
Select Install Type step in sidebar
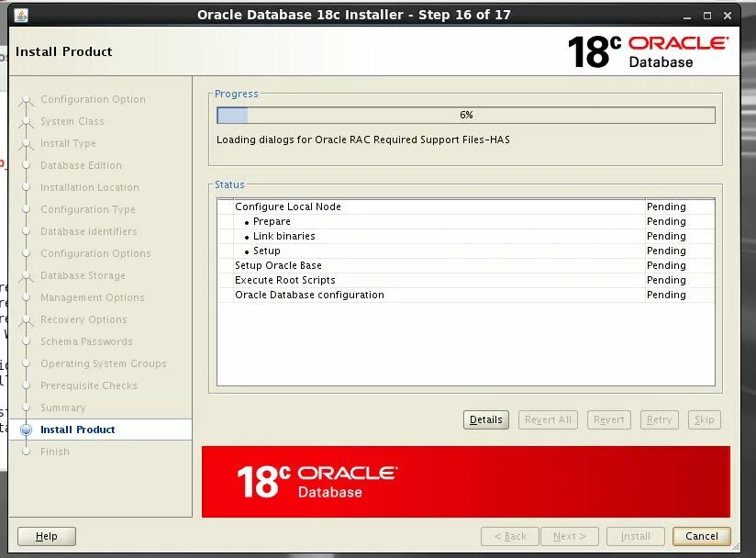(x=68, y=144)
